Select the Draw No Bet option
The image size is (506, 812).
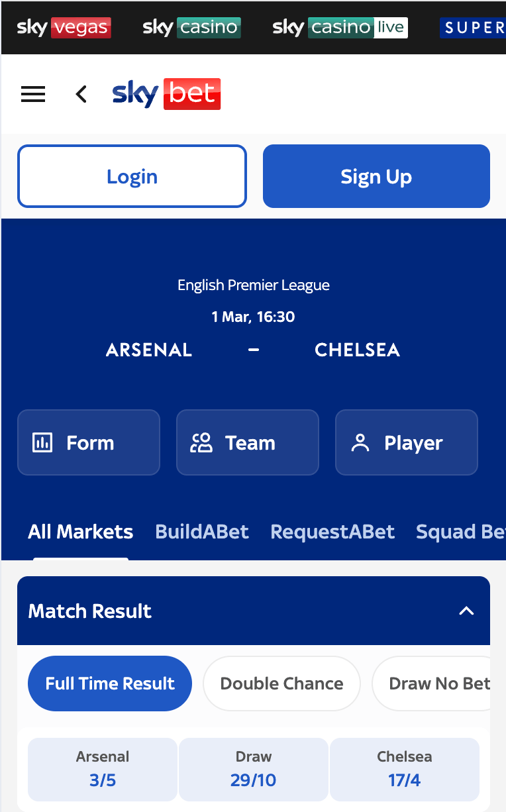tap(437, 684)
